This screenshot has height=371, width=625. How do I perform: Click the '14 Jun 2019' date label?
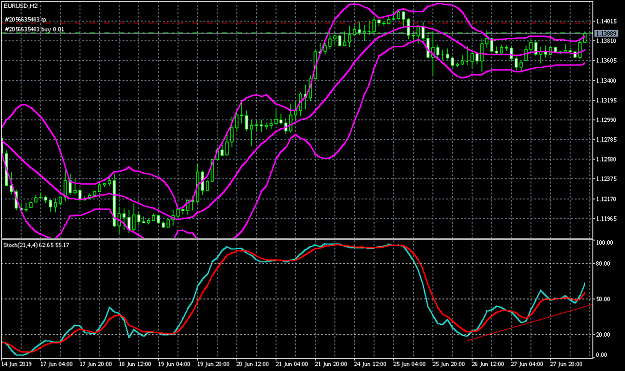pyautogui.click(x=16, y=364)
